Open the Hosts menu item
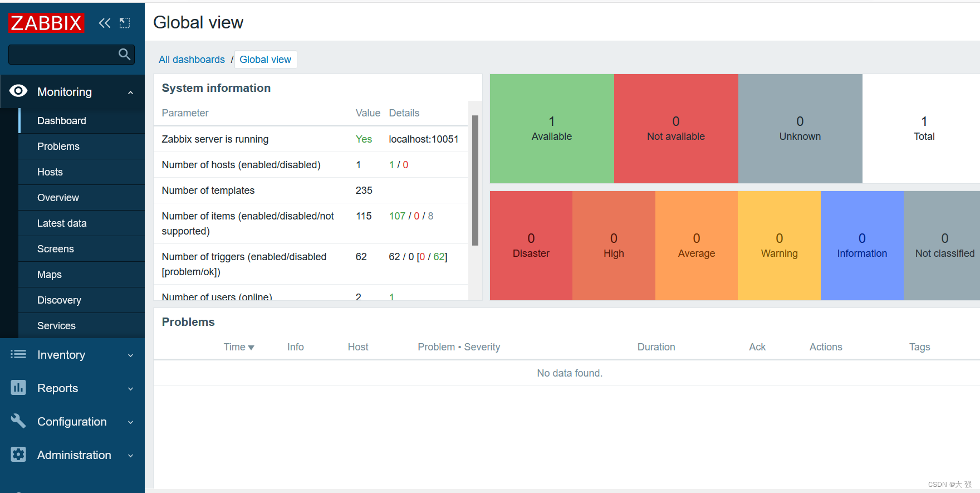The width and height of the screenshot is (980, 493). 82,172
